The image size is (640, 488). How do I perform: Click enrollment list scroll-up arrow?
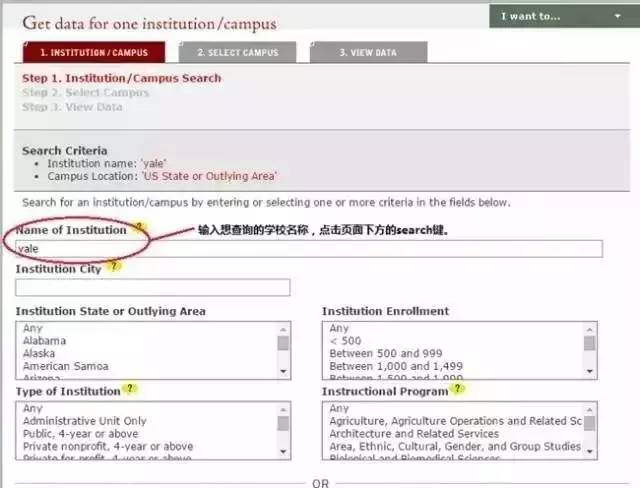589,329
